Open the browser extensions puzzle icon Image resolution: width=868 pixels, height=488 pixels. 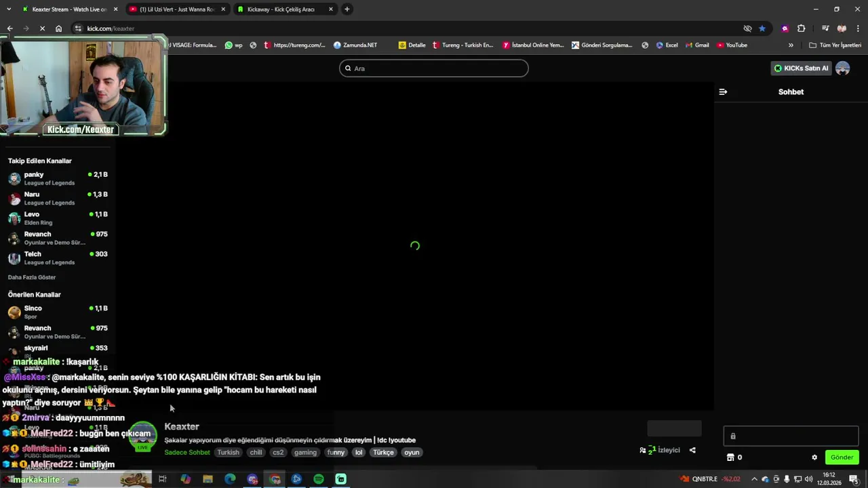pos(802,28)
